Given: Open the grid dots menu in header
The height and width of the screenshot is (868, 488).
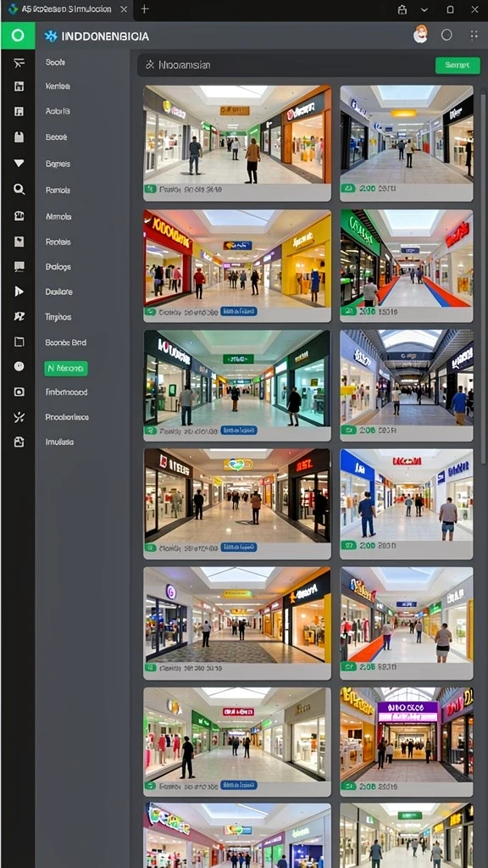Looking at the screenshot, I should coord(474,36).
